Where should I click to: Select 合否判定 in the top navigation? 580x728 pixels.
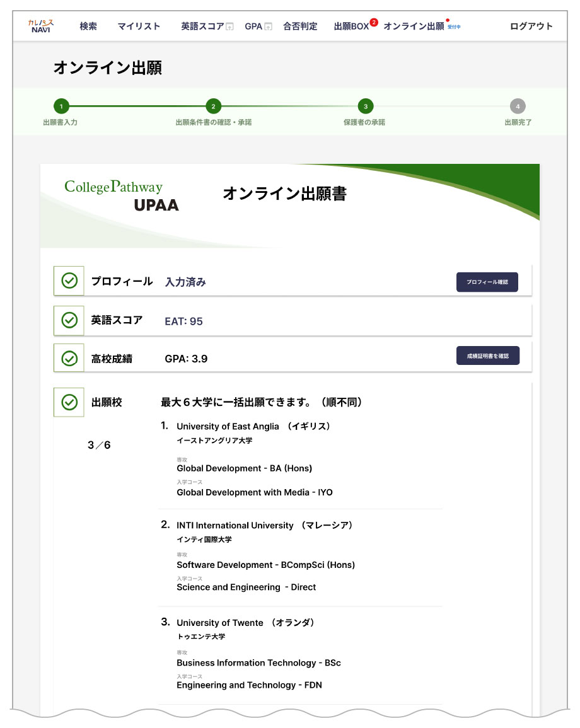coord(301,26)
